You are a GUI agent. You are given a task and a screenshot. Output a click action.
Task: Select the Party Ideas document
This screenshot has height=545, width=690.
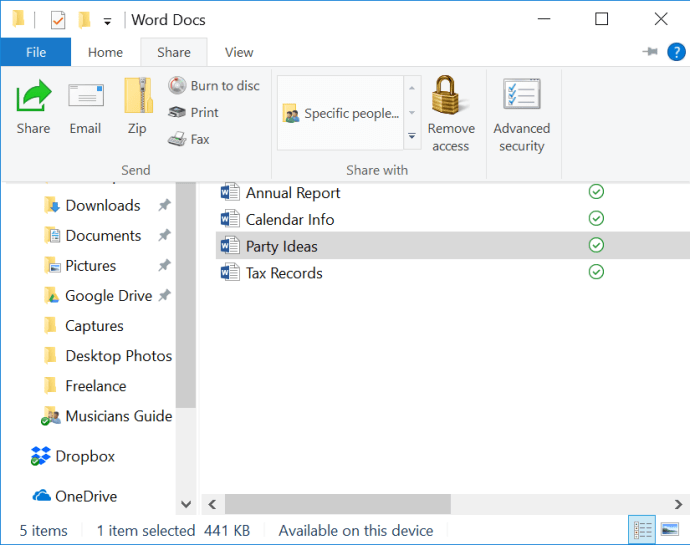[x=452, y=246]
